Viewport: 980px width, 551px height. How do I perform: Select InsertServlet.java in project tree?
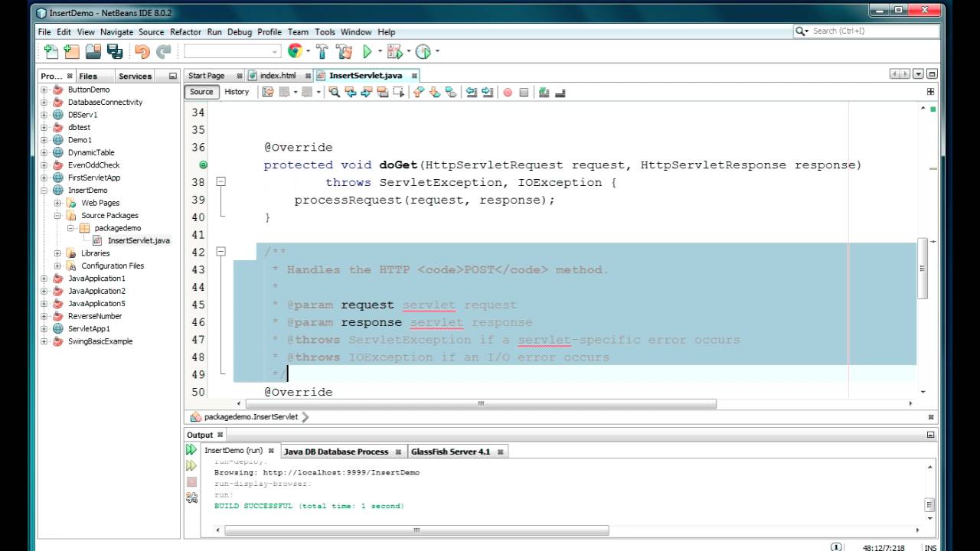pos(139,240)
